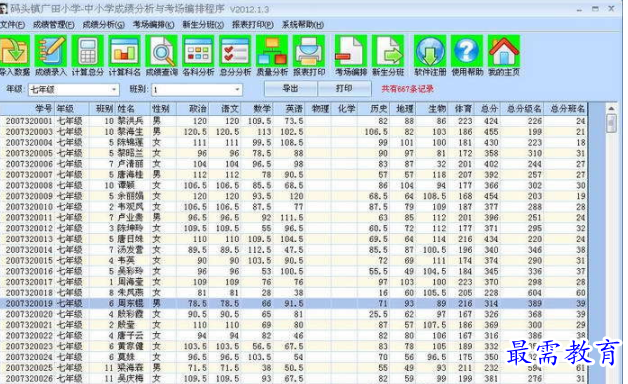This screenshot has width=628, height=384.
Task: Sort by the 姓名 column header
Action: click(133, 109)
